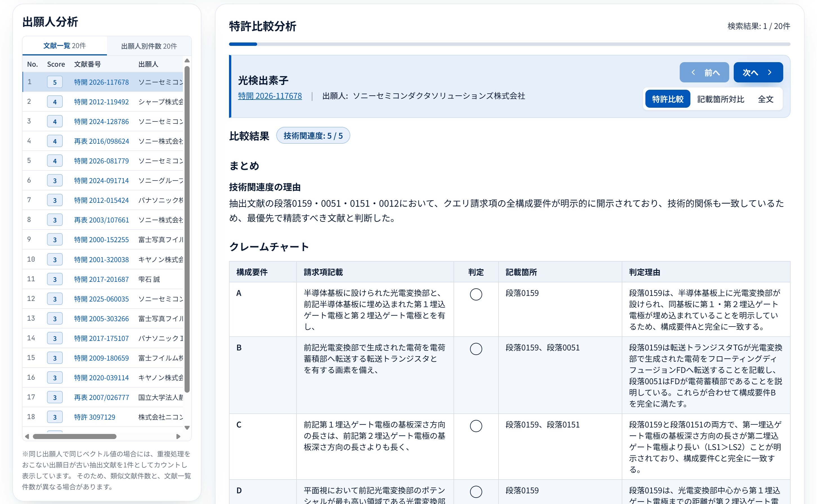Viewport: 817px width, 504px height.
Task: Open document 特開 2001-320038
Action: pyautogui.click(x=101, y=259)
